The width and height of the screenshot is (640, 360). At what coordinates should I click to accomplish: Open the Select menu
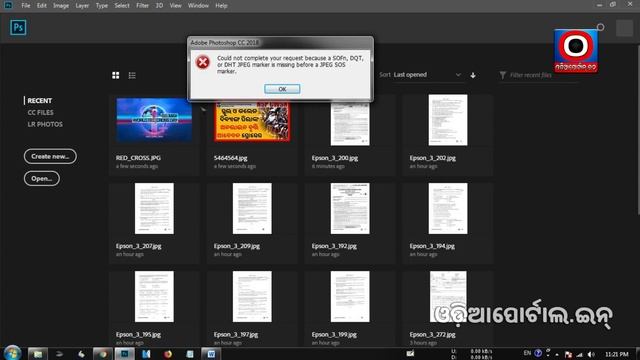tap(122, 6)
